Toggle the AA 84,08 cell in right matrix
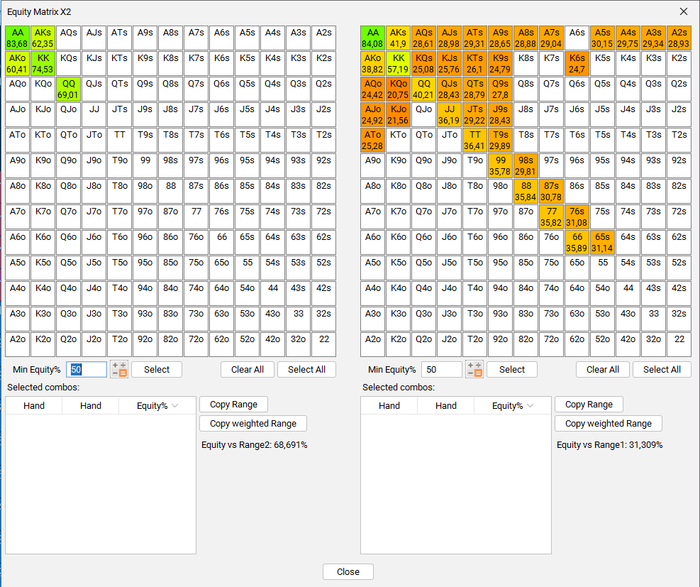Screen dimensions: 700x587 coord(373,38)
